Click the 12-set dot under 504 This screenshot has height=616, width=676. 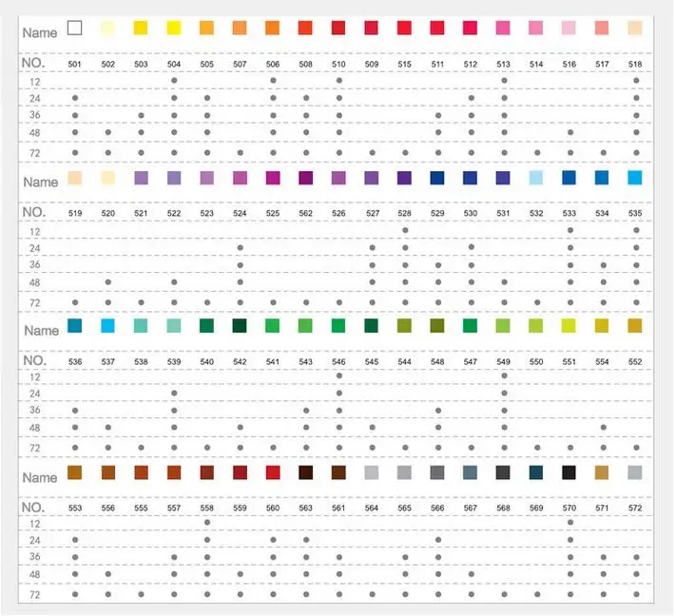tap(174, 81)
